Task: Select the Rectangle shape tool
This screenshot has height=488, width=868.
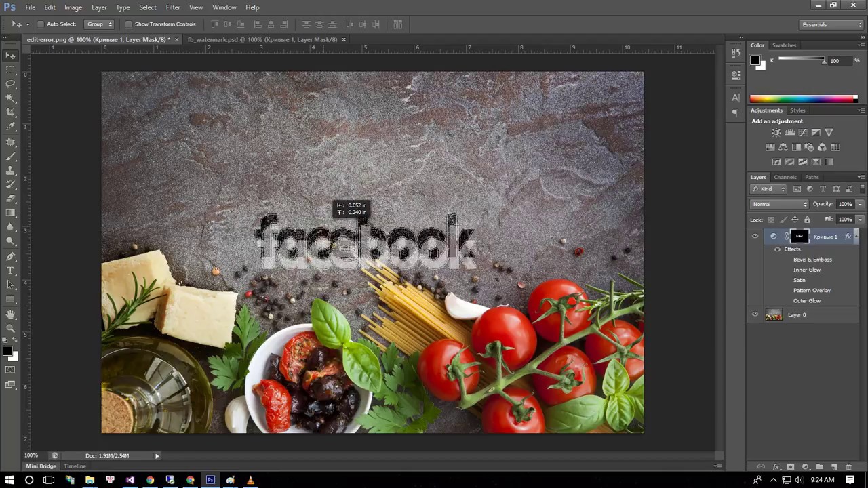Action: (11, 300)
